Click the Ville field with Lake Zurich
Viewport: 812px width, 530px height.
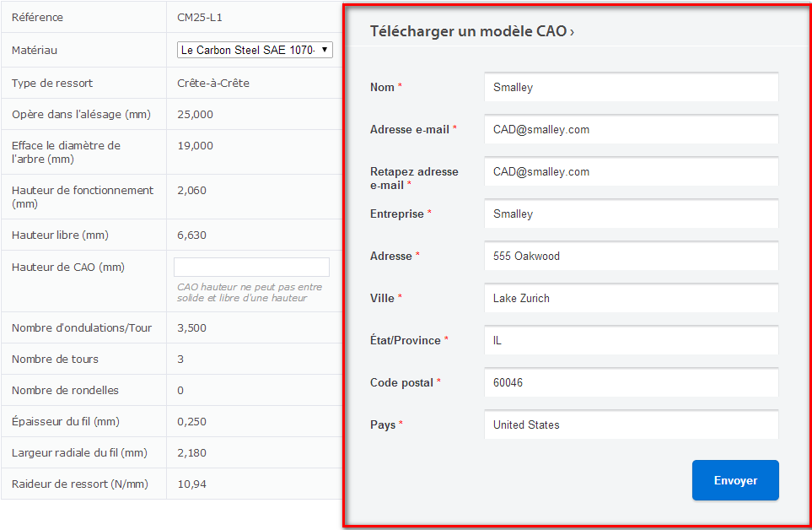pos(631,299)
